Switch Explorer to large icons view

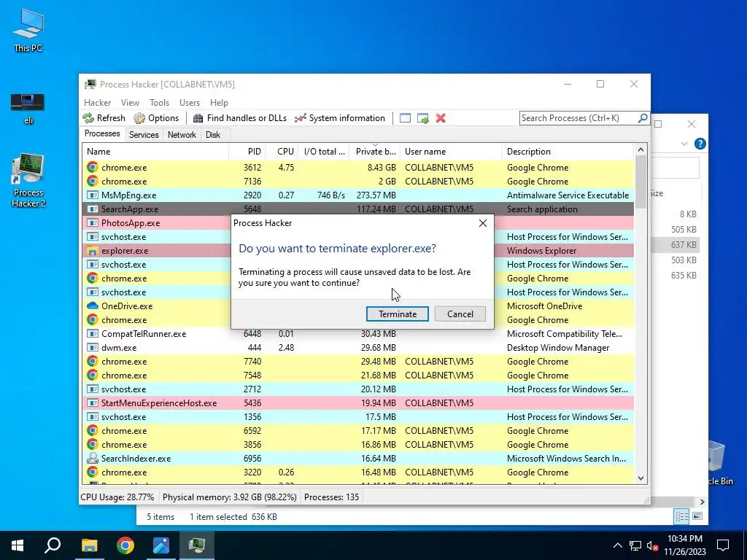coord(697,516)
